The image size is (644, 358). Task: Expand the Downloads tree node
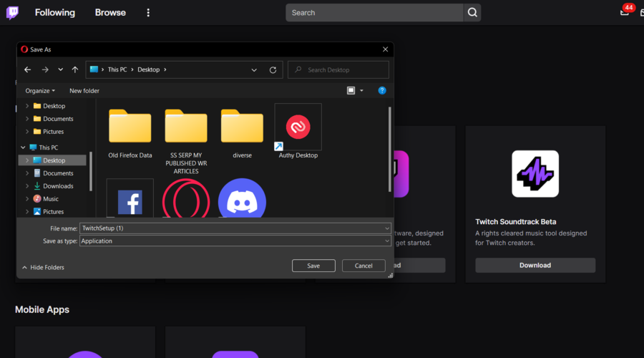click(x=27, y=185)
